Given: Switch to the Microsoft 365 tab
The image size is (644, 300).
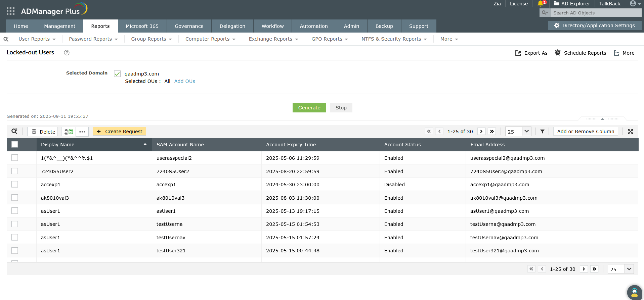Looking at the screenshot, I should click(x=142, y=26).
